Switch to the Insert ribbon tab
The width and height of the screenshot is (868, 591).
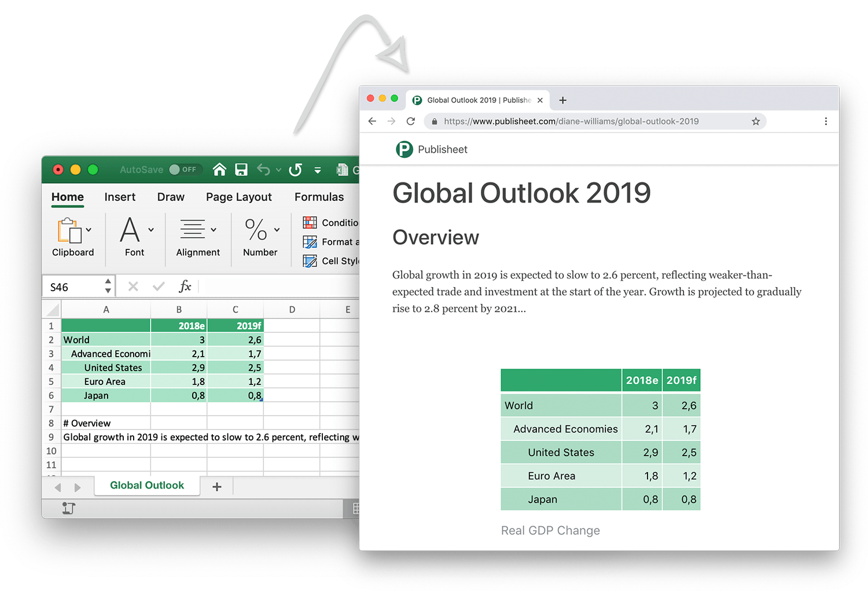[x=120, y=197]
